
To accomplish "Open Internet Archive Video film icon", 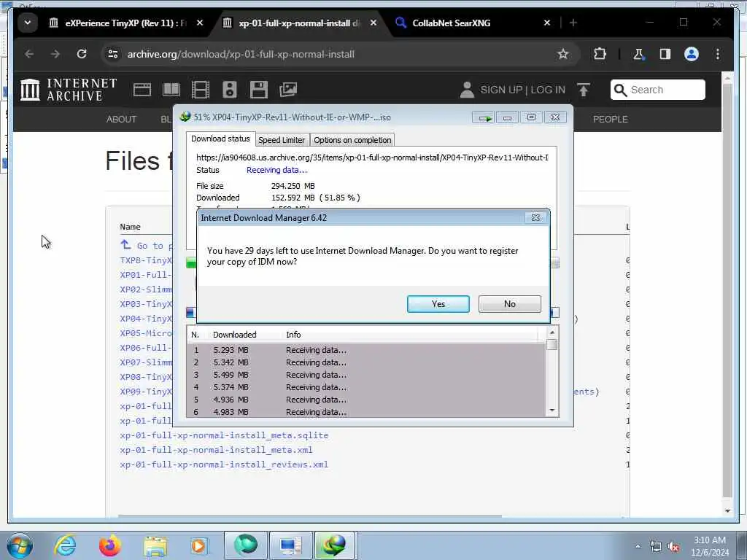I will point(200,90).
